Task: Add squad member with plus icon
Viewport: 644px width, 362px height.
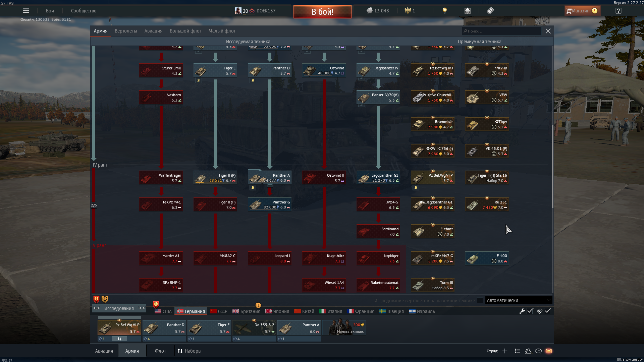Action: pos(505,351)
